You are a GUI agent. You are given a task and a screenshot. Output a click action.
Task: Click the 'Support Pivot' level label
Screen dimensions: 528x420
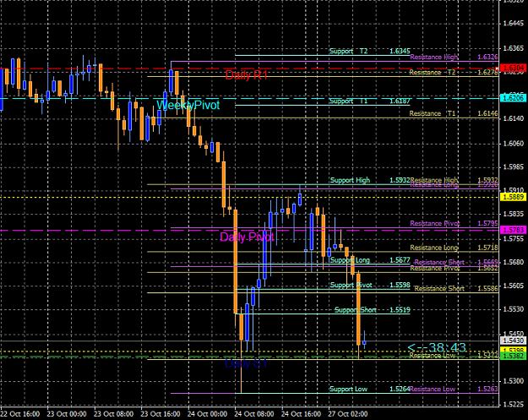point(351,285)
